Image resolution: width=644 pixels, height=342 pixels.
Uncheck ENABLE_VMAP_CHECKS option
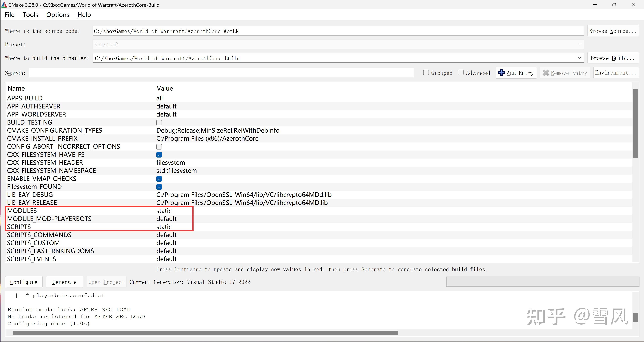click(x=159, y=179)
